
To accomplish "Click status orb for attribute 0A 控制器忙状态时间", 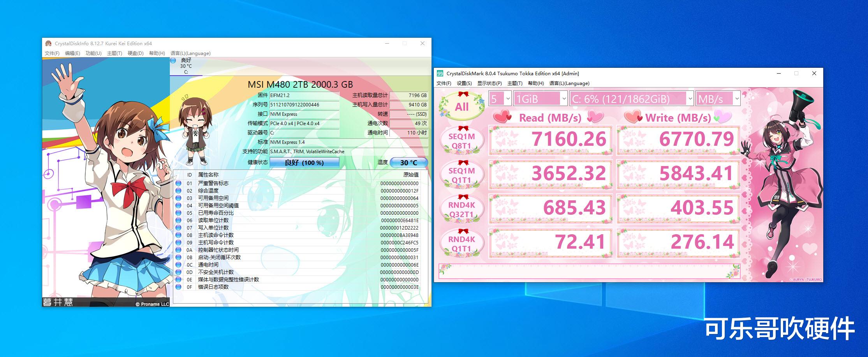I will click(x=178, y=250).
